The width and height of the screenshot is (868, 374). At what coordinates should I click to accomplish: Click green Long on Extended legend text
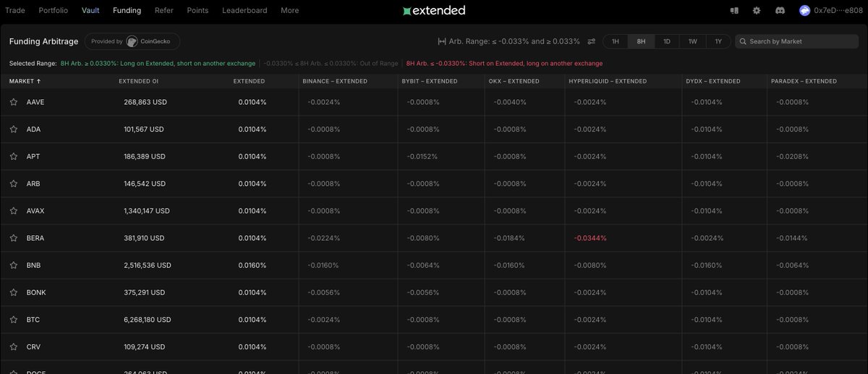158,64
